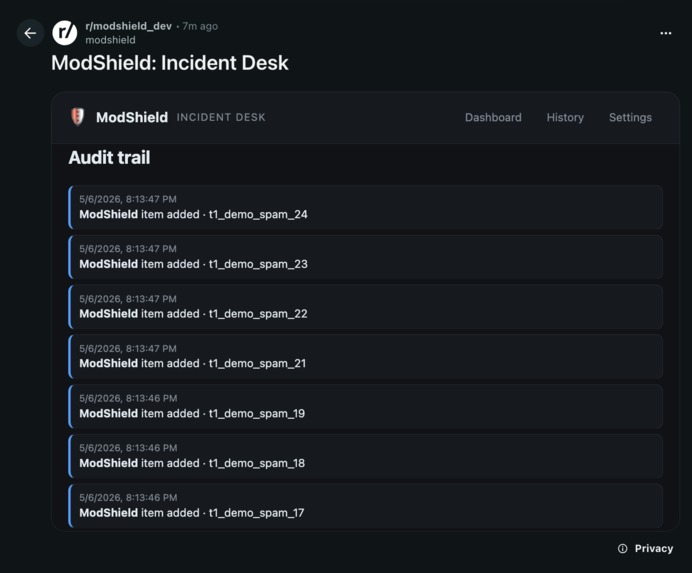Switch to the Dashboard tab
The height and width of the screenshot is (573, 692).
pyautogui.click(x=493, y=117)
